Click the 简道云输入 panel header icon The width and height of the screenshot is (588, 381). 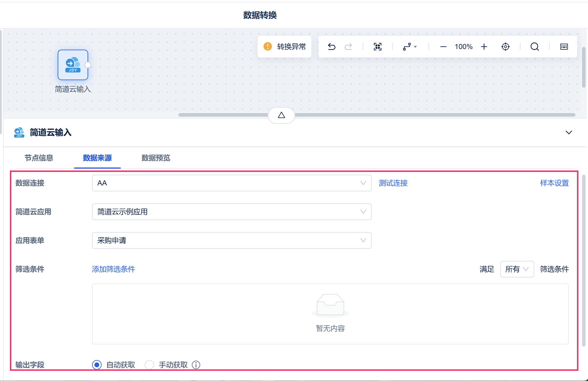point(19,132)
